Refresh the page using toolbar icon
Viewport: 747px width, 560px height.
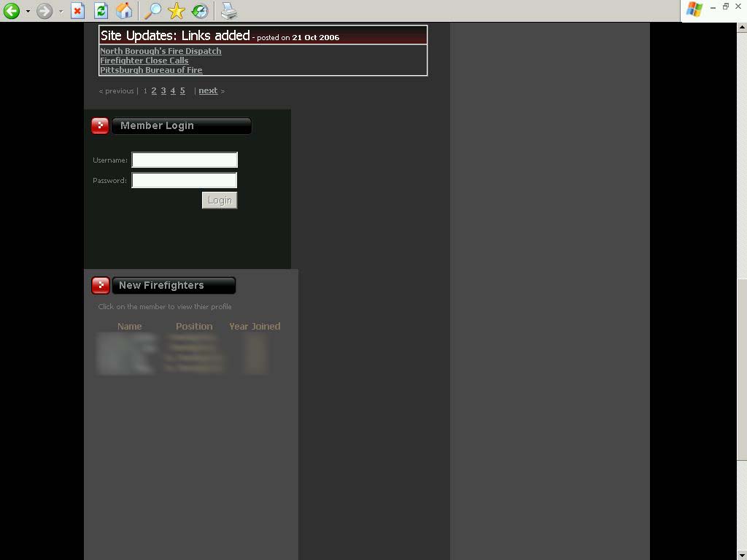tap(101, 11)
